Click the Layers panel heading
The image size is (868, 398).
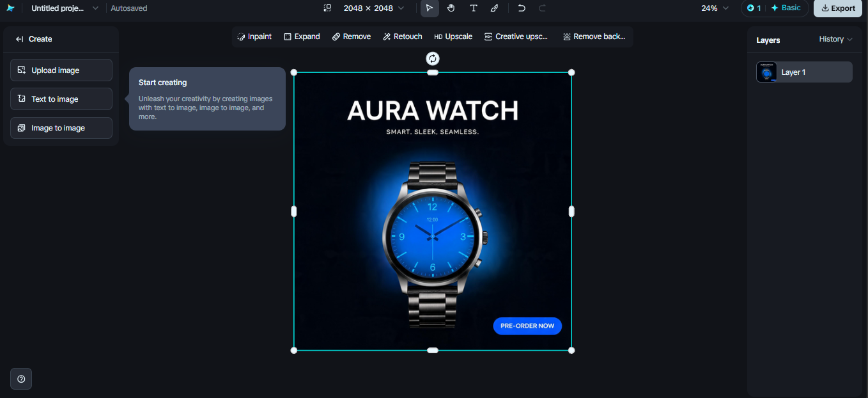(x=768, y=40)
